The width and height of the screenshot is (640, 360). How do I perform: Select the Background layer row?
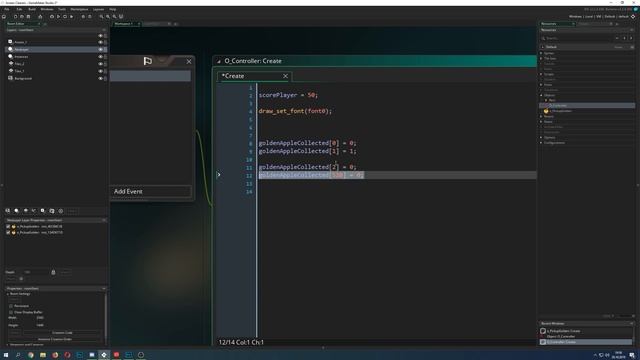click(56, 78)
